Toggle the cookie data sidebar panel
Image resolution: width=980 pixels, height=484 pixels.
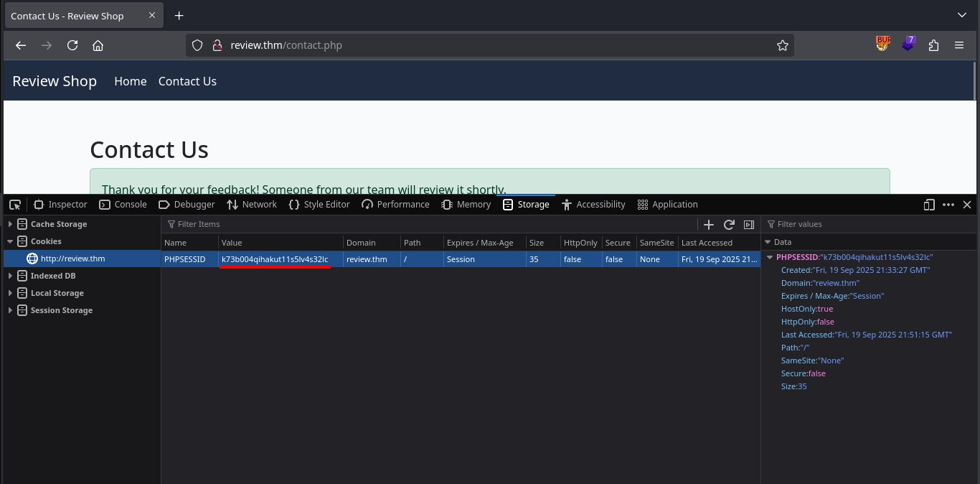click(749, 224)
